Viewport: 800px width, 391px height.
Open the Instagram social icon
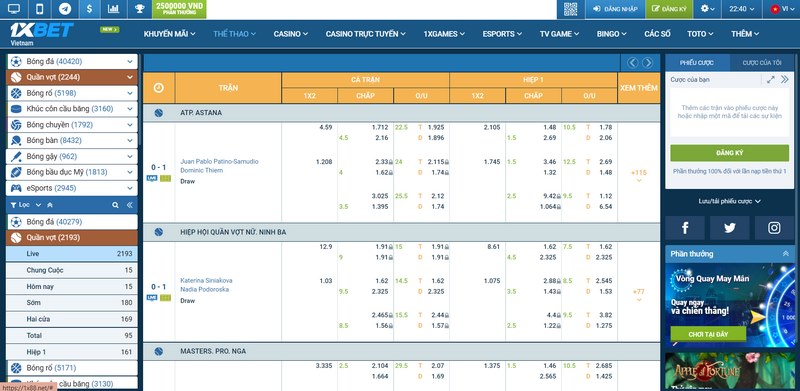pos(774,228)
